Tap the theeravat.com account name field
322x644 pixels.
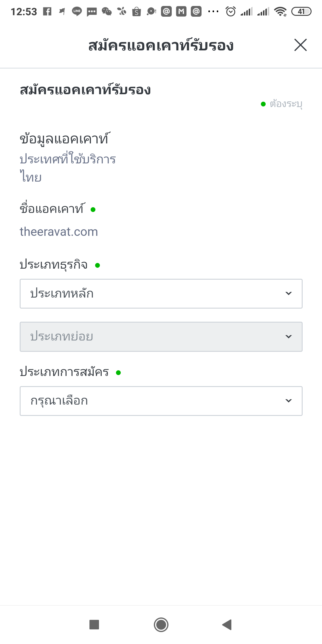59,232
